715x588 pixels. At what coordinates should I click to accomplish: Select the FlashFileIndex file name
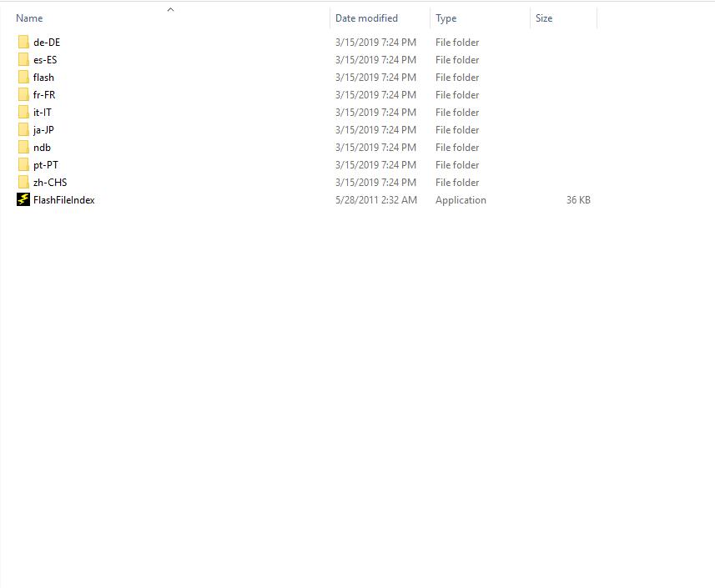(x=64, y=200)
